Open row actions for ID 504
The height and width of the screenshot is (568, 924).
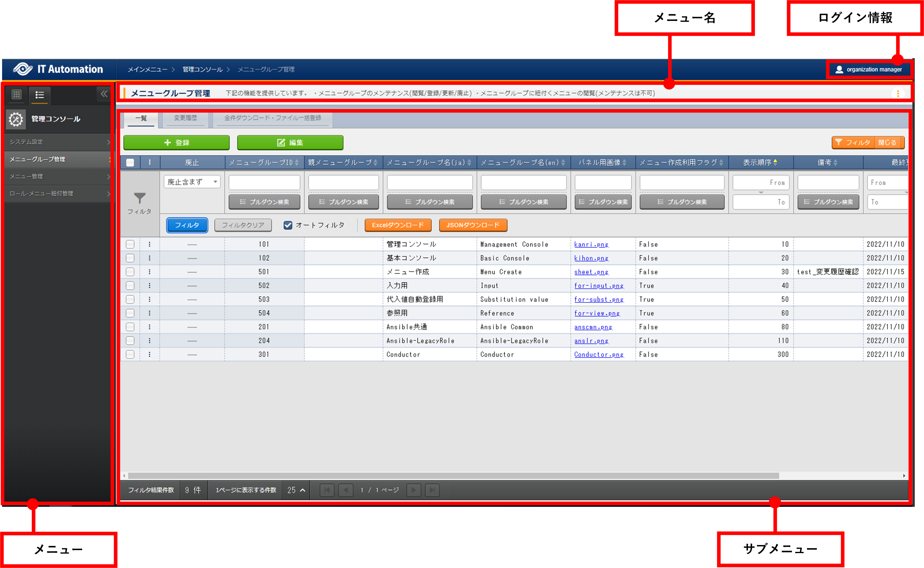(x=150, y=313)
